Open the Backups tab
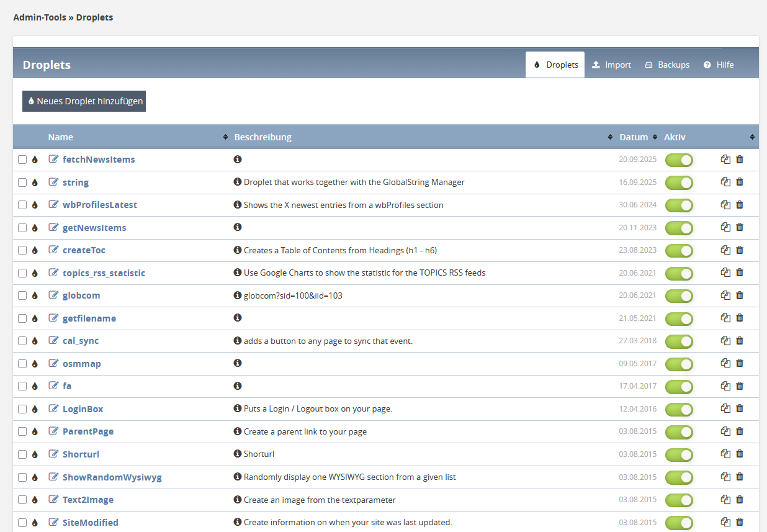 [667, 65]
